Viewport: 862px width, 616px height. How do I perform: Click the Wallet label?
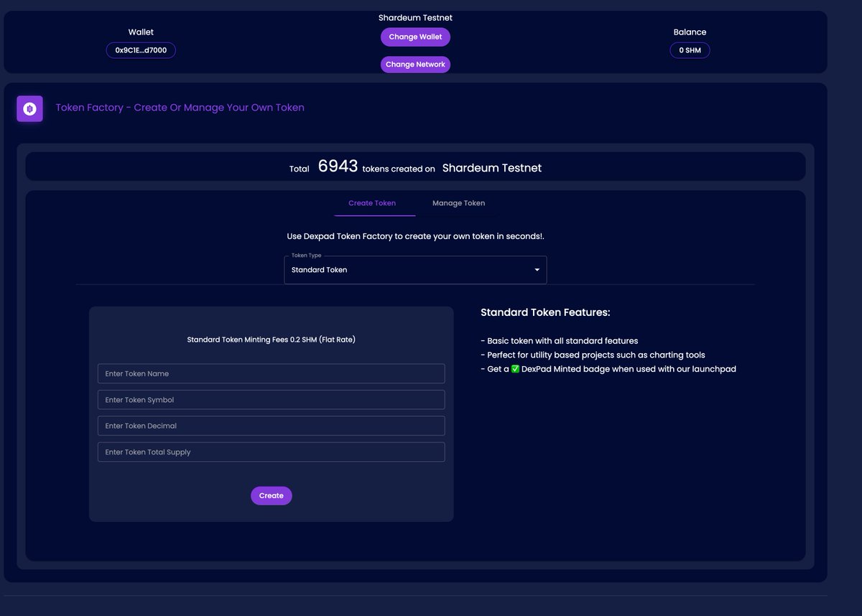tap(141, 32)
